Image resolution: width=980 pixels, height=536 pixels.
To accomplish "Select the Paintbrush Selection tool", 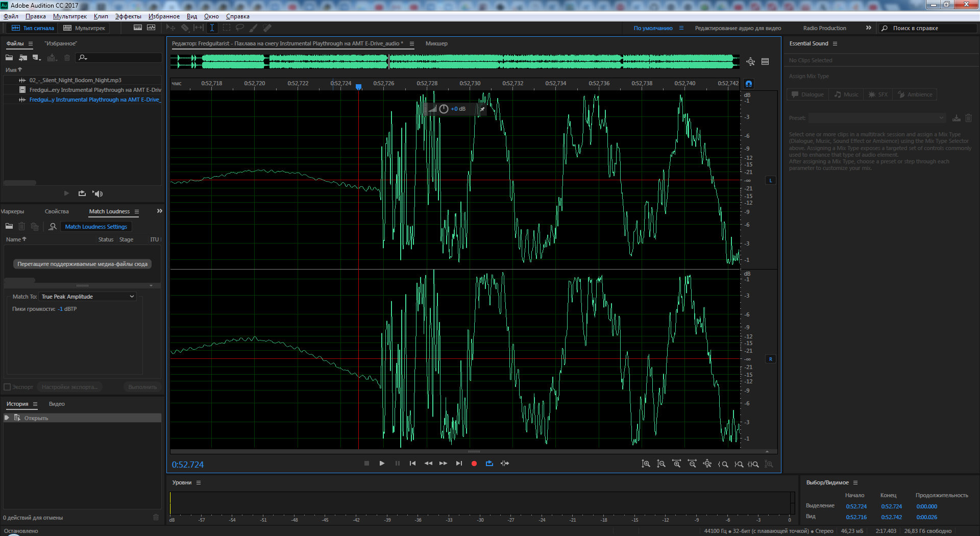I will [x=254, y=28].
